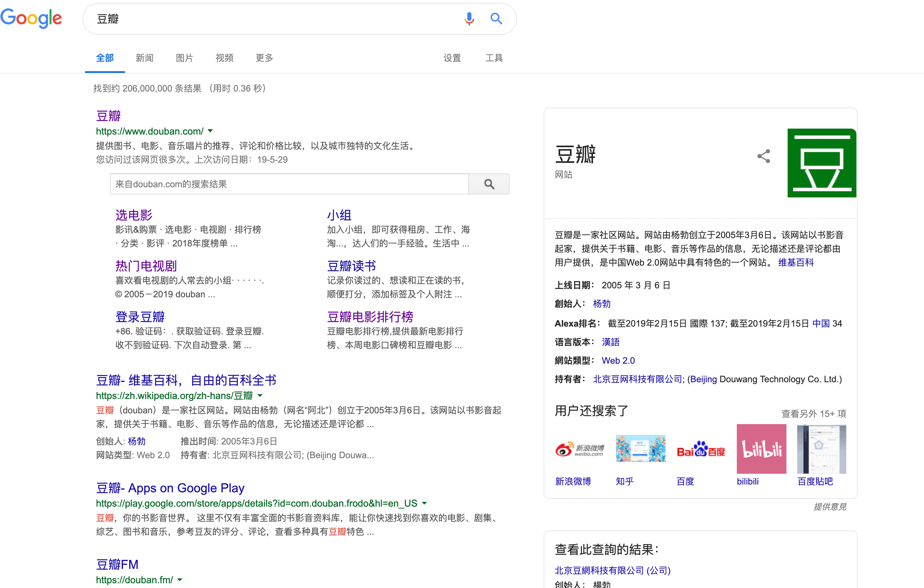Open the 登录豆瓣 sitelink
The height and width of the screenshot is (588, 924).
pos(140,317)
